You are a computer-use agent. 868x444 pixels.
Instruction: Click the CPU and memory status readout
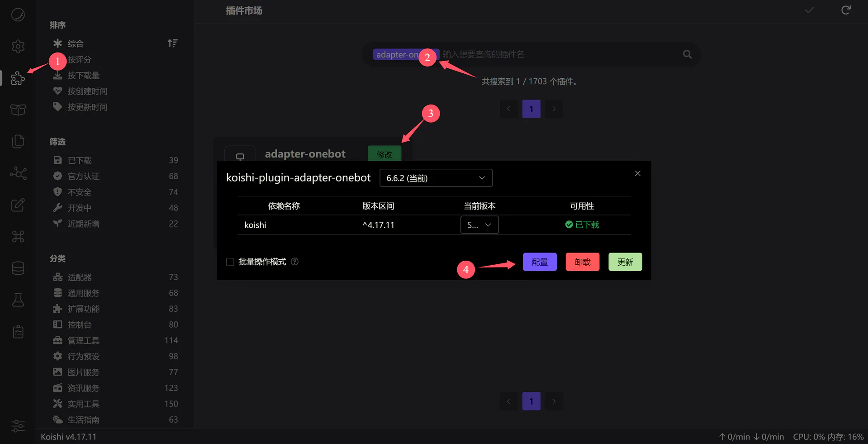[828, 437]
